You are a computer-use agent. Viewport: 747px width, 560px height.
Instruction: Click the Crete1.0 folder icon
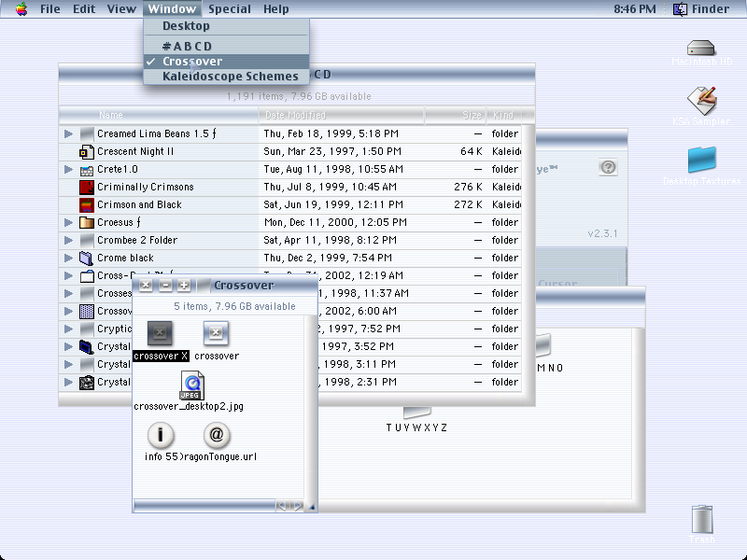(87, 170)
